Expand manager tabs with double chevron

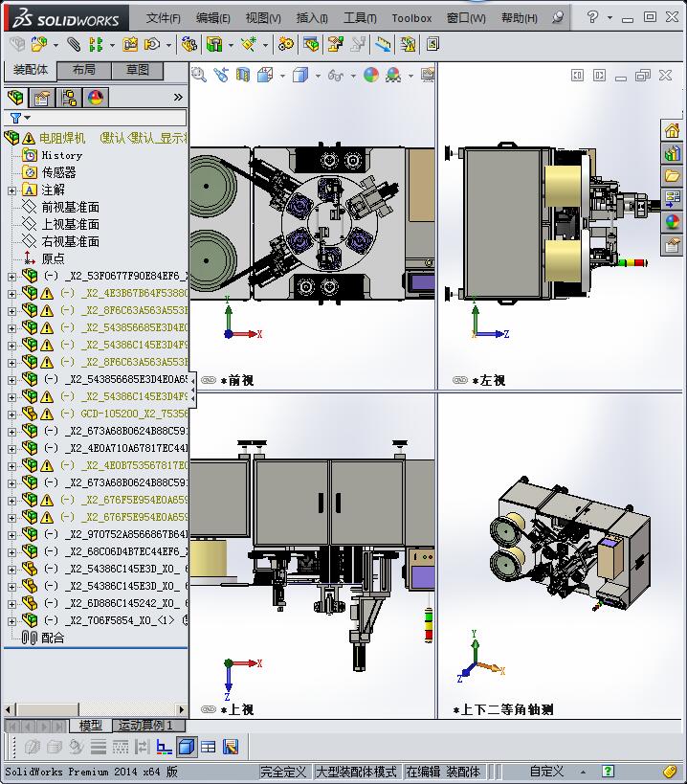click(x=178, y=97)
